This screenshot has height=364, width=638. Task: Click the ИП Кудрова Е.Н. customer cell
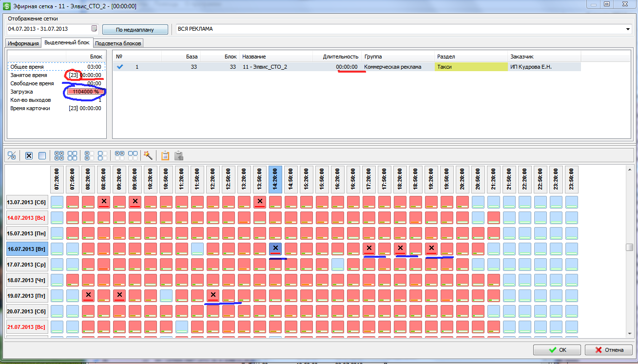click(544, 67)
